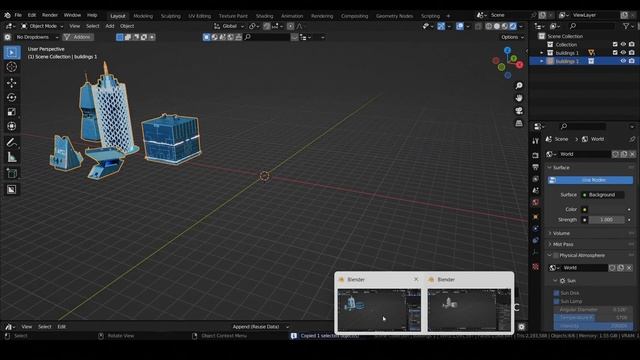Open Object properties tab icon
The image size is (640, 360).
(x=536, y=217)
